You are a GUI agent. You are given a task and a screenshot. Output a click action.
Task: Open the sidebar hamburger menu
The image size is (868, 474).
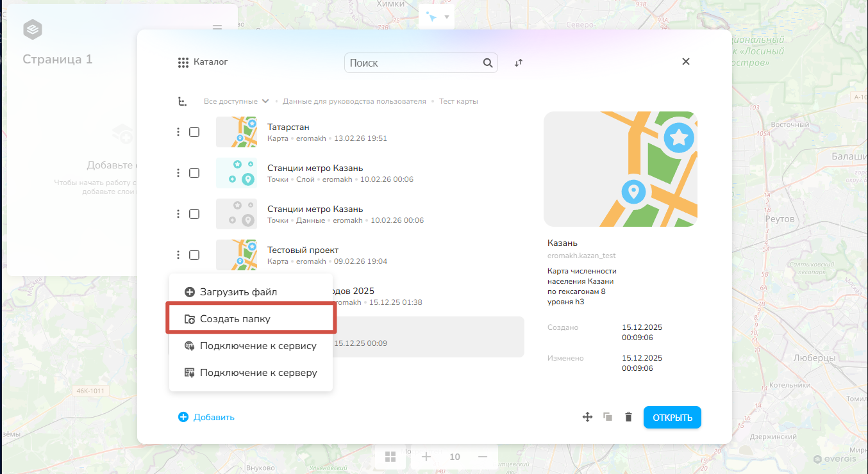[x=217, y=29]
